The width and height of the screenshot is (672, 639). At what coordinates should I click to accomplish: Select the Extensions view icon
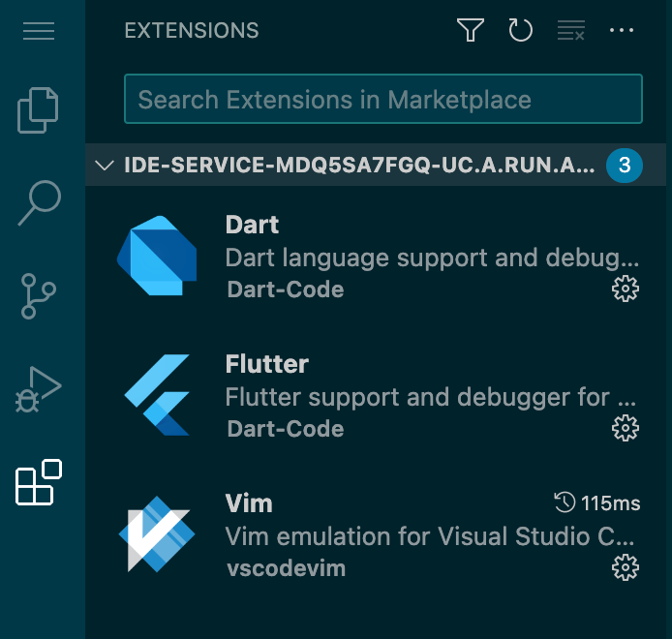(39, 482)
